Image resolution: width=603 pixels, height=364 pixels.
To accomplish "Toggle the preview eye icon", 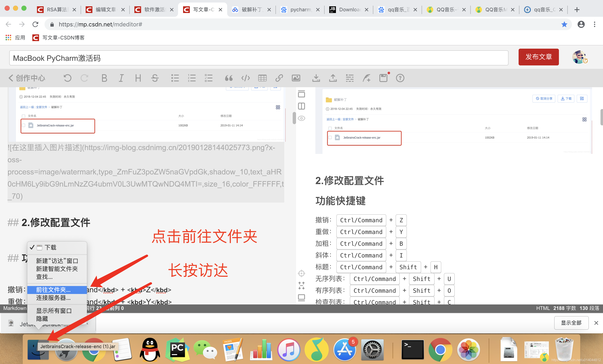I will 301,118.
